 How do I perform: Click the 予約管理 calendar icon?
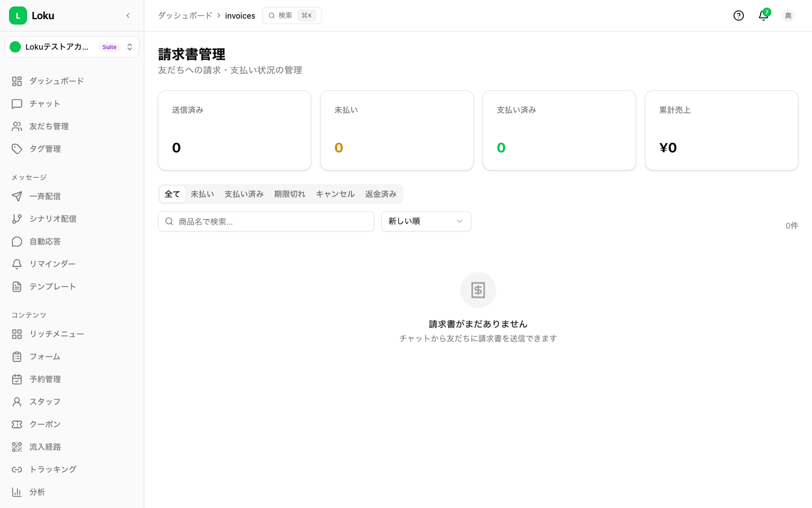point(17,379)
